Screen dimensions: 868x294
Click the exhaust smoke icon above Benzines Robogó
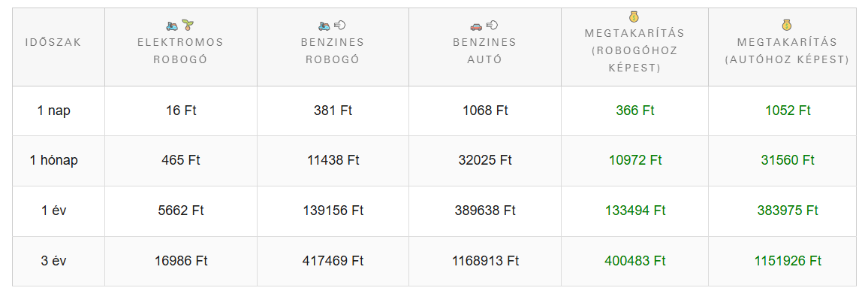(340, 25)
